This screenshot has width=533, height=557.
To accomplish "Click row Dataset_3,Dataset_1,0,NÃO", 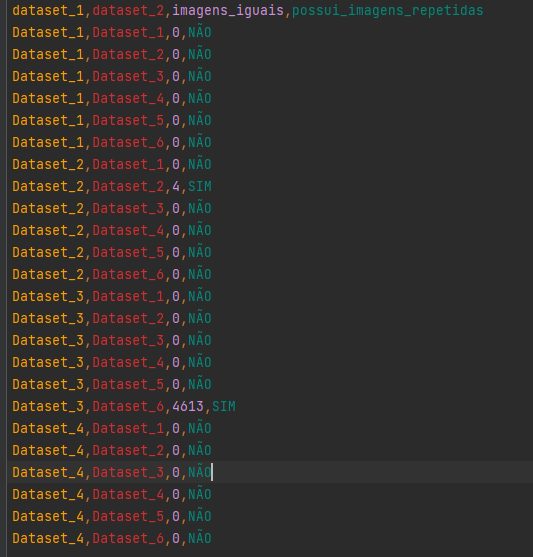I will [112, 296].
